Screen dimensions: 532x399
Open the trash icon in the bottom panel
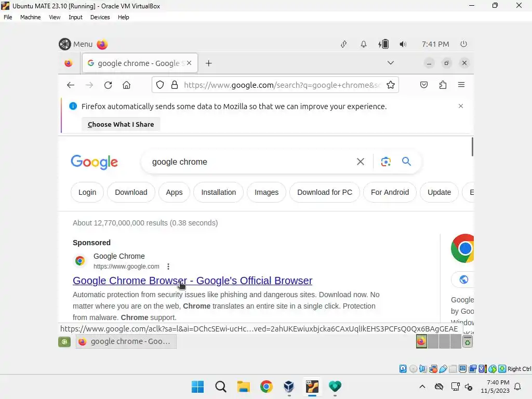[x=468, y=342]
